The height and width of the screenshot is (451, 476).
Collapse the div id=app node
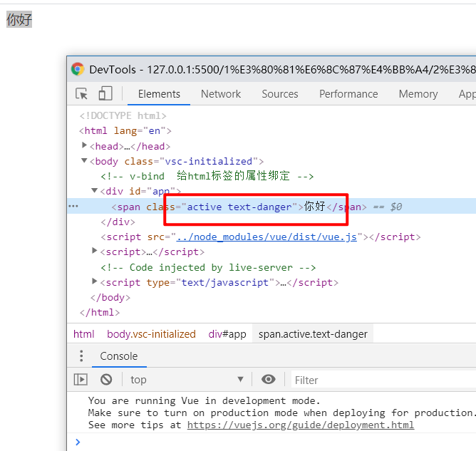(94, 190)
